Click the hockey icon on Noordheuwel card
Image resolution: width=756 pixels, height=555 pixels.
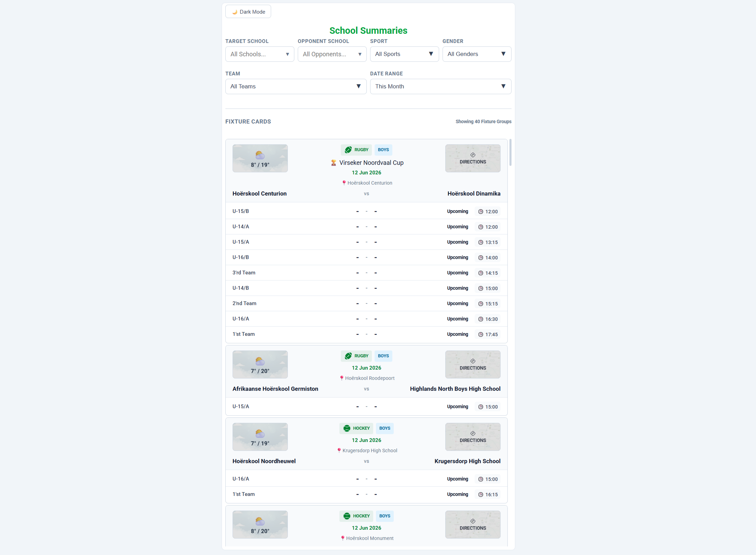click(347, 428)
